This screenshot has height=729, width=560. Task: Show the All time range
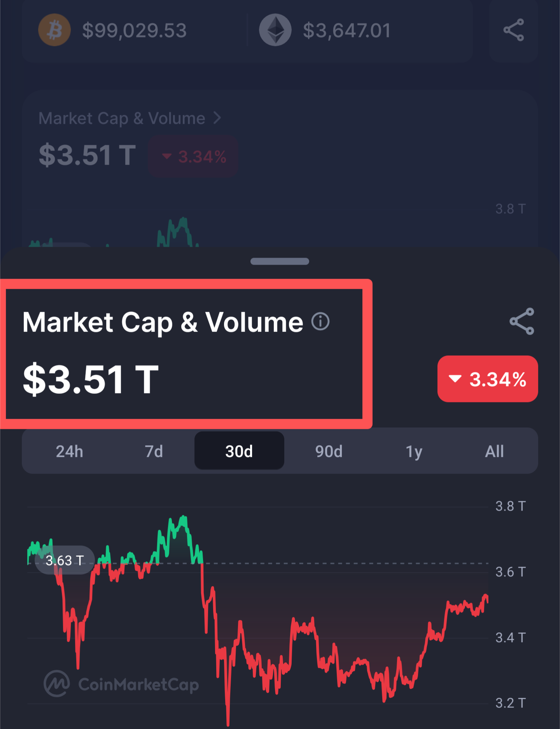494,451
